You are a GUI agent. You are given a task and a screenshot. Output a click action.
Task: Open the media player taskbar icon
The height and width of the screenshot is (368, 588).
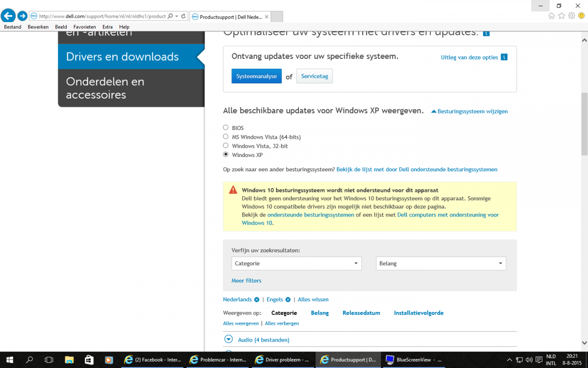pos(109,360)
